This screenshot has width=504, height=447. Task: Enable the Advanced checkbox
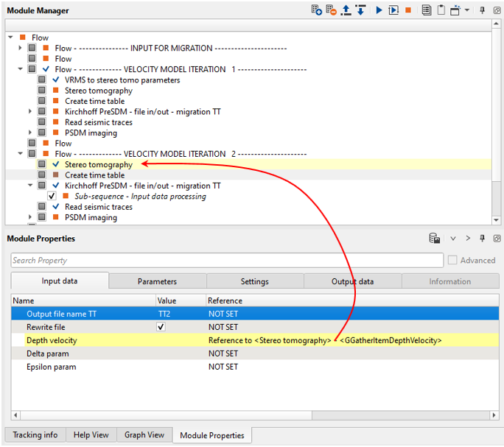(452, 260)
